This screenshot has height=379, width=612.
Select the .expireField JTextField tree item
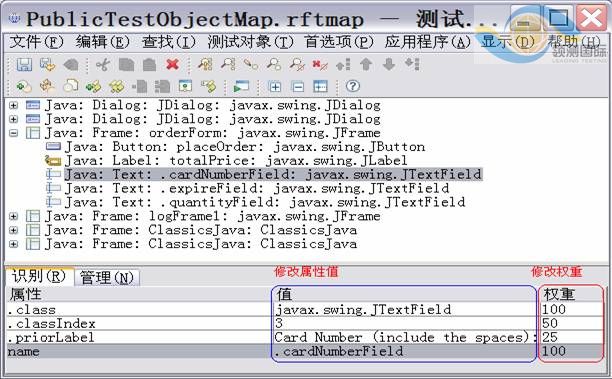[257, 189]
